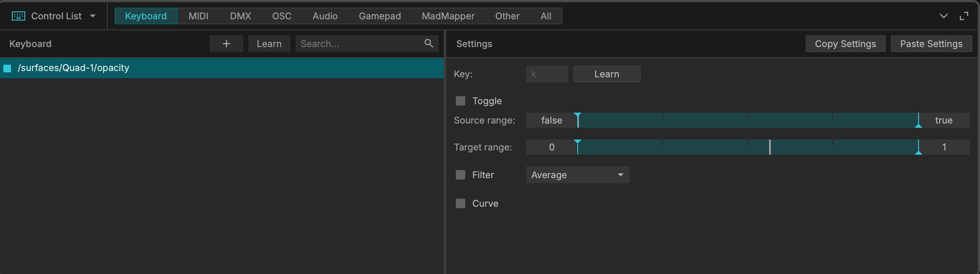Click the grey value marker on Target range

click(770, 147)
